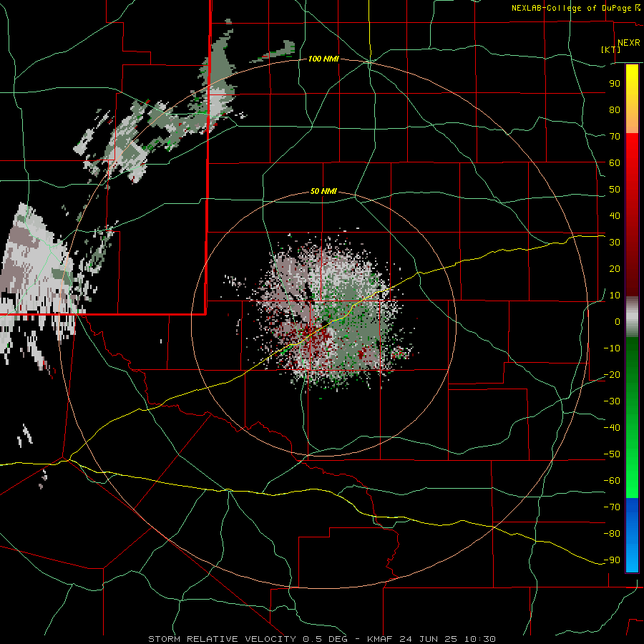Click the 30 value on the velocity scale
644x644 pixels.
pos(615,243)
